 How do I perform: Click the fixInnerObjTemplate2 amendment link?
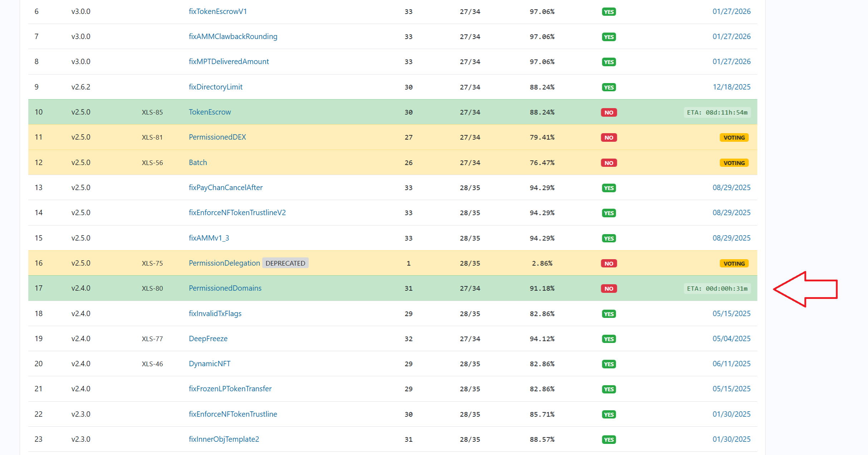click(x=224, y=439)
